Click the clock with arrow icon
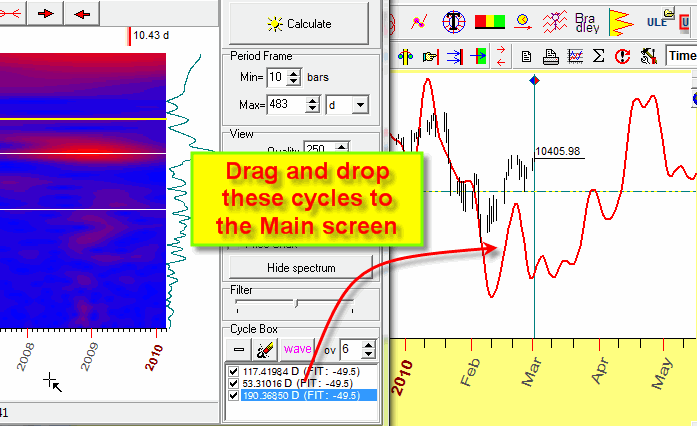Viewport: 697px width, 426px height. (523, 21)
